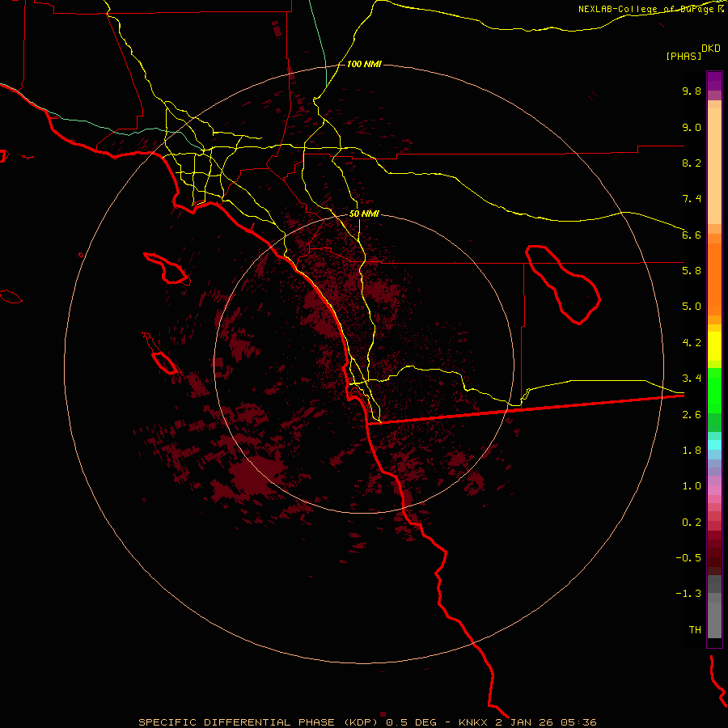Click the 1.0 scale value
Image resolution: width=728 pixels, height=728 pixels.
(x=692, y=486)
